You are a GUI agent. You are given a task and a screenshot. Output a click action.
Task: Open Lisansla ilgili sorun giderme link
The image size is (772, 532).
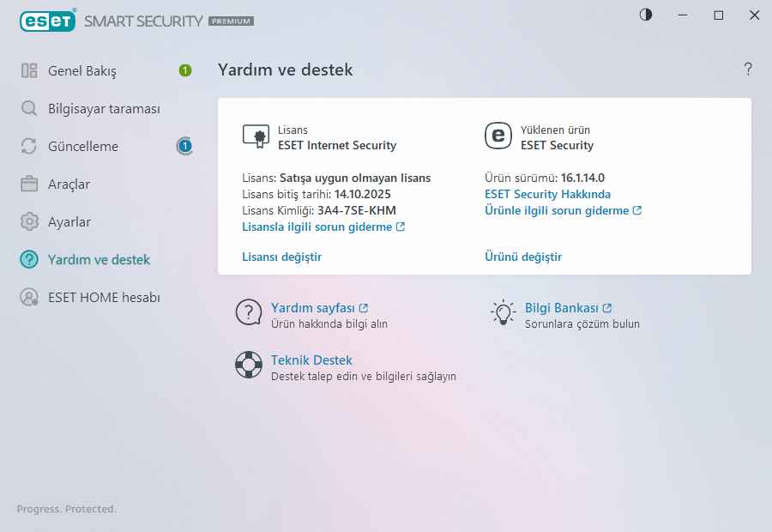click(x=323, y=227)
